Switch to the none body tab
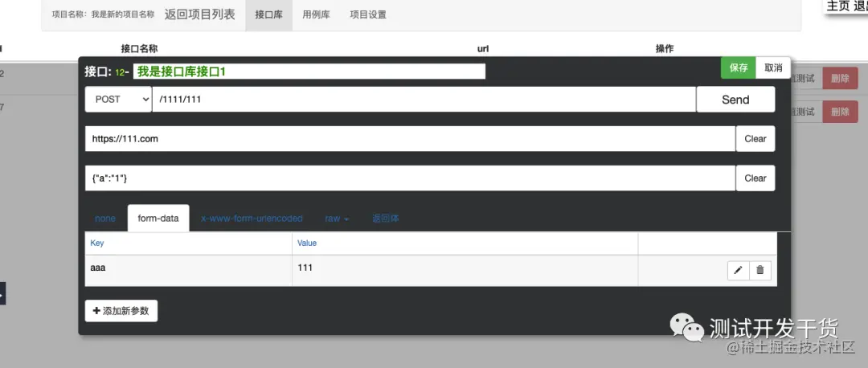Image resolution: width=868 pixels, height=368 pixels. click(x=105, y=219)
